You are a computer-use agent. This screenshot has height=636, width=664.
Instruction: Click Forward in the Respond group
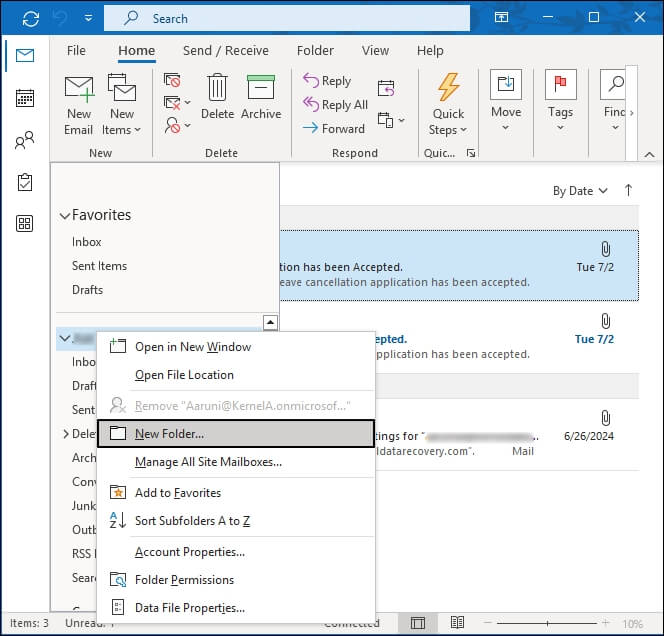click(334, 128)
